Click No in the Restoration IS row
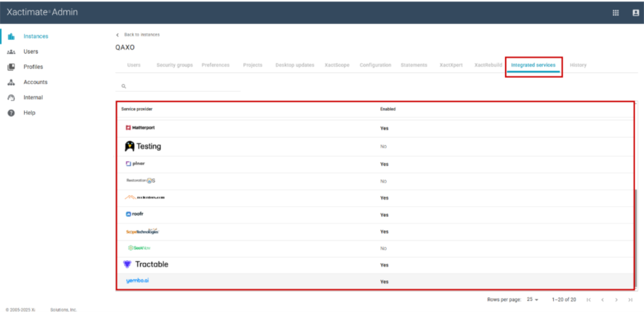 point(383,181)
